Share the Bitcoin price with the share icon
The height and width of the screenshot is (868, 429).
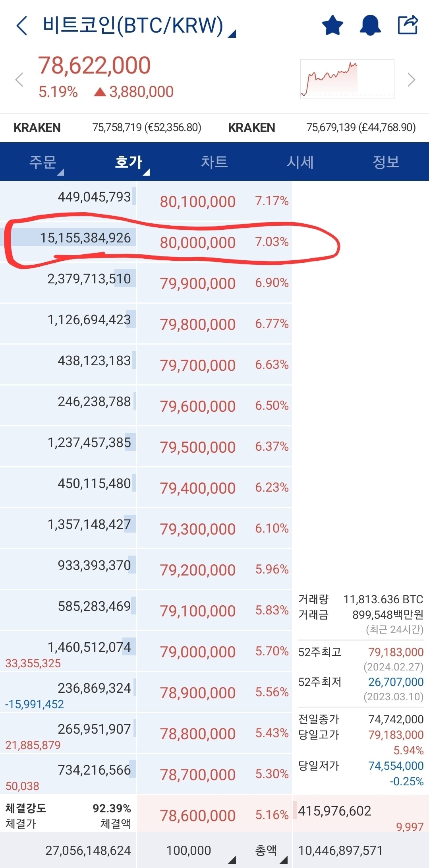tap(407, 25)
